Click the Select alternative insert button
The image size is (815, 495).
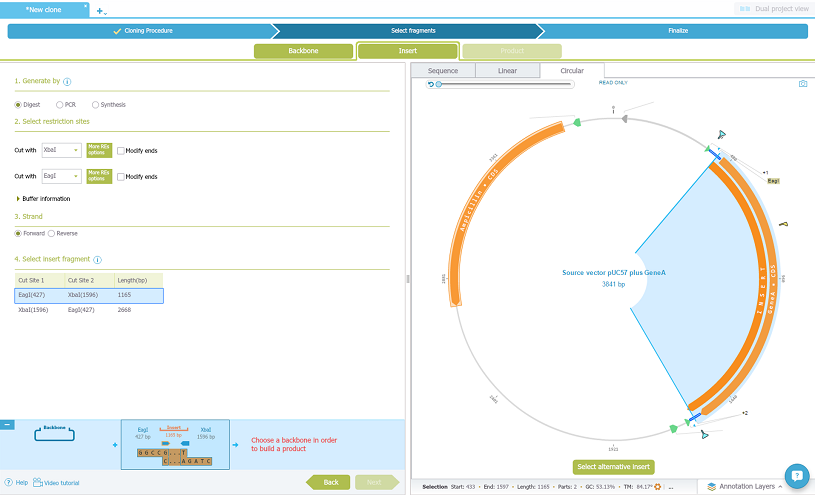(x=613, y=467)
